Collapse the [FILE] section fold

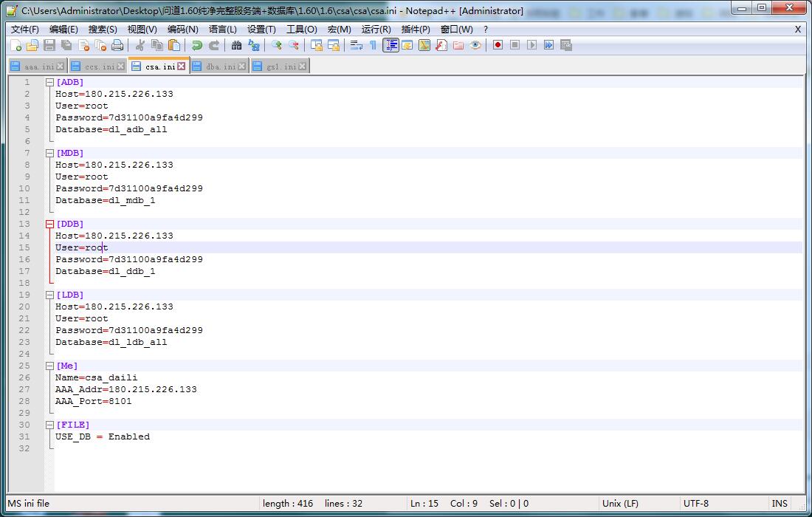pyautogui.click(x=49, y=425)
